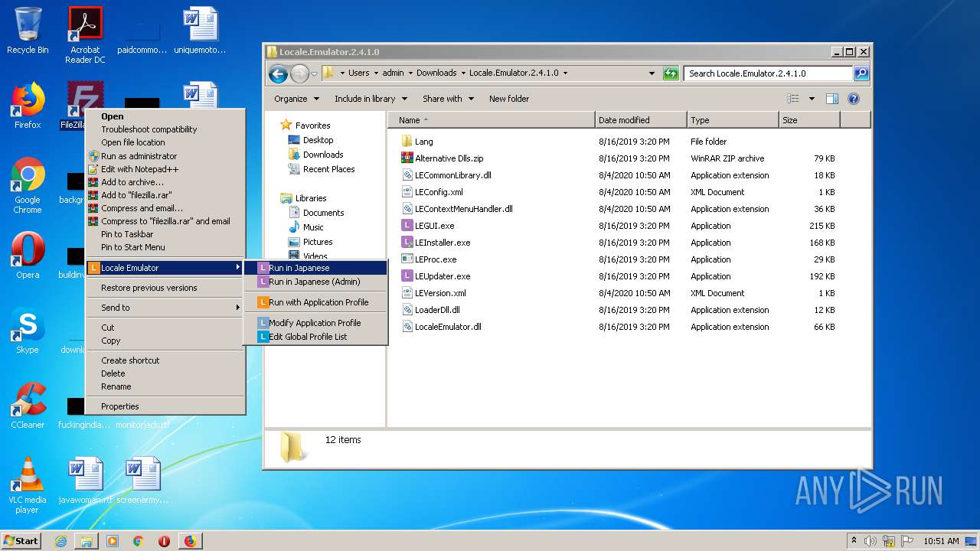Image resolution: width=980 pixels, height=551 pixels.
Task: Select LEGUI.exe application icon
Action: (x=407, y=226)
